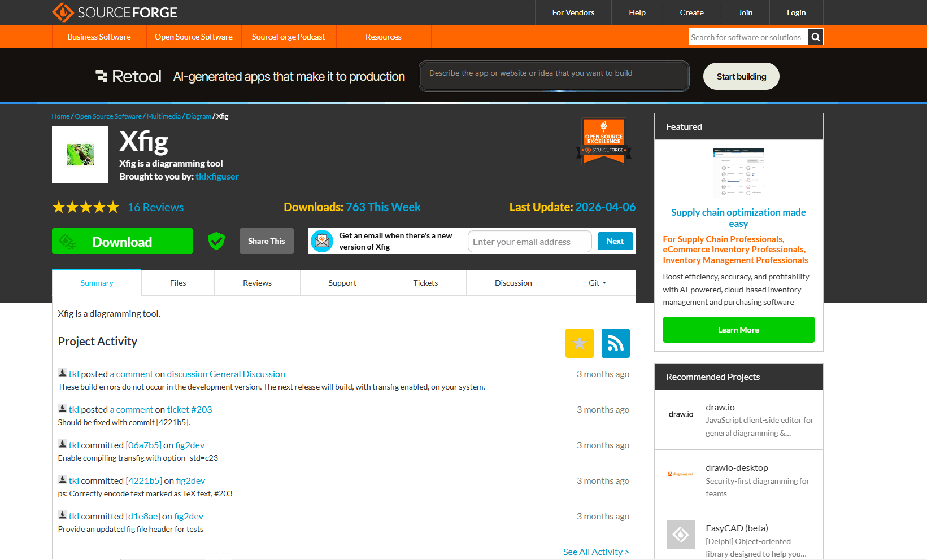Click the avatar beside commit 06a7b5
Screen dimensions: 927x560
(63, 444)
